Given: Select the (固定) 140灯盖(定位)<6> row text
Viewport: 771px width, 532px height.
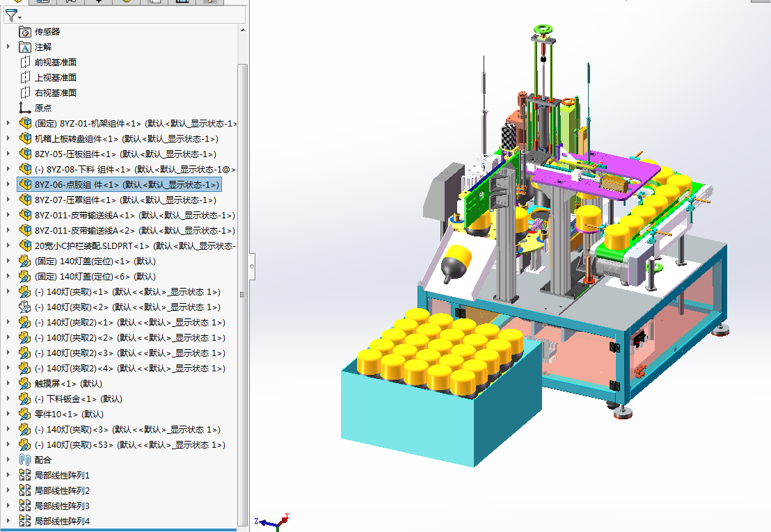Looking at the screenshot, I should pyautogui.click(x=95, y=277).
